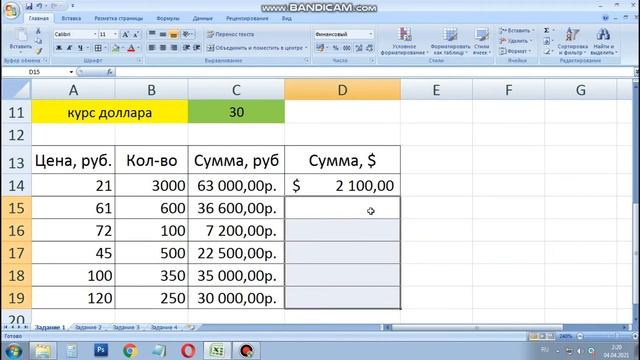Click Вставить in the cells group

tap(516, 31)
